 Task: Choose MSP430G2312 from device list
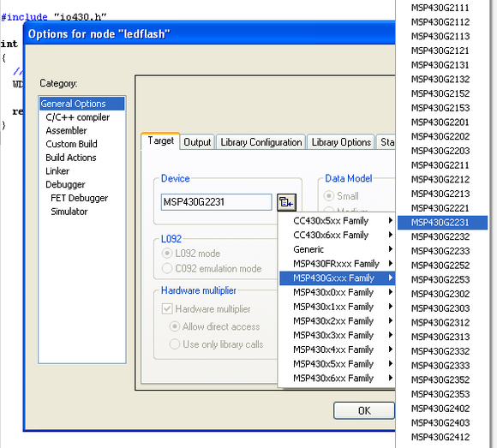(442, 323)
